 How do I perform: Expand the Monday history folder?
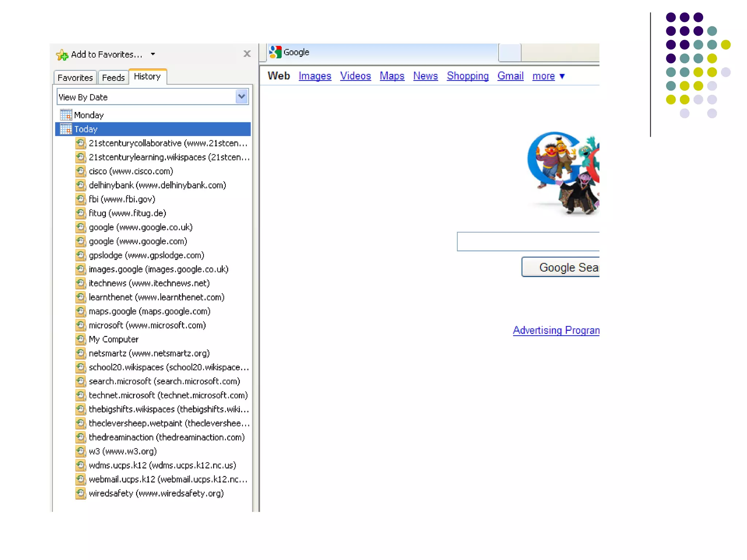click(x=89, y=115)
